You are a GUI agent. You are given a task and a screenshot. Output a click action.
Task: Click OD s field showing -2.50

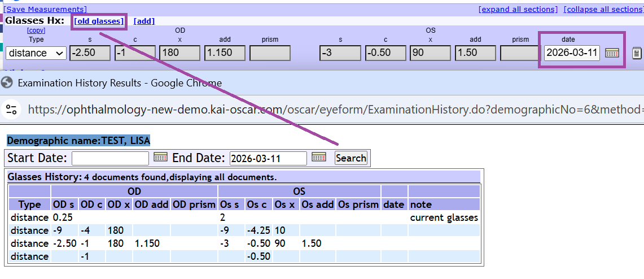pos(90,53)
